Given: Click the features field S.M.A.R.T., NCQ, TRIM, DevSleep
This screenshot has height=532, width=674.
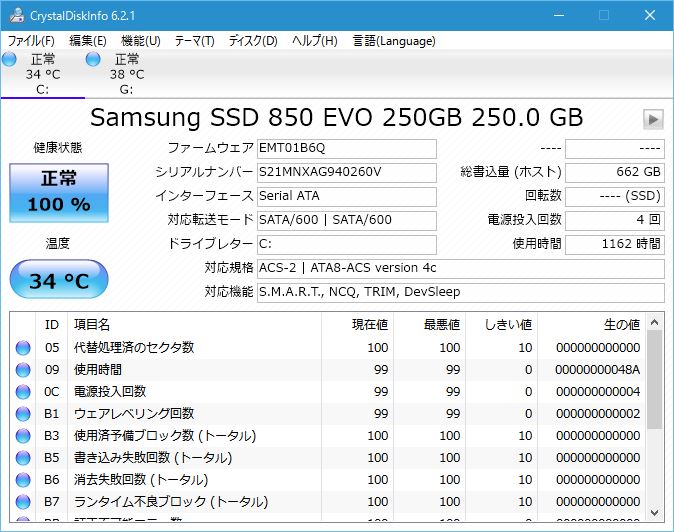Looking at the screenshot, I should 460,293.
